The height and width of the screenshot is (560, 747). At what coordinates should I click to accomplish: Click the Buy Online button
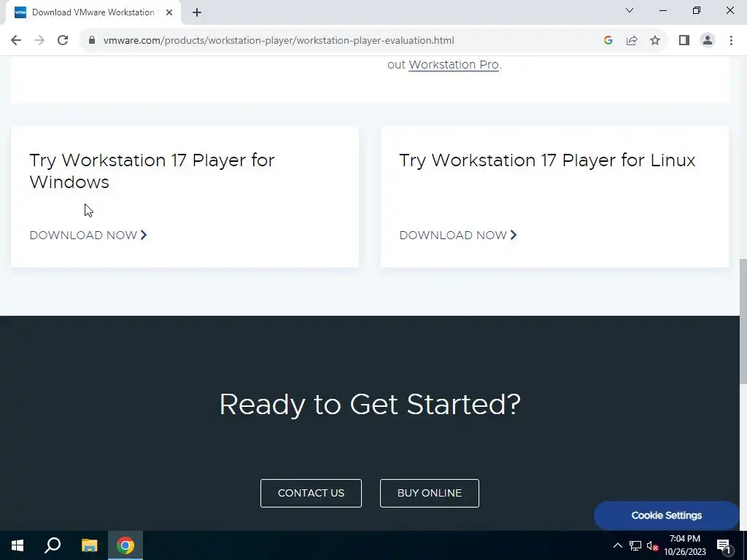point(429,494)
